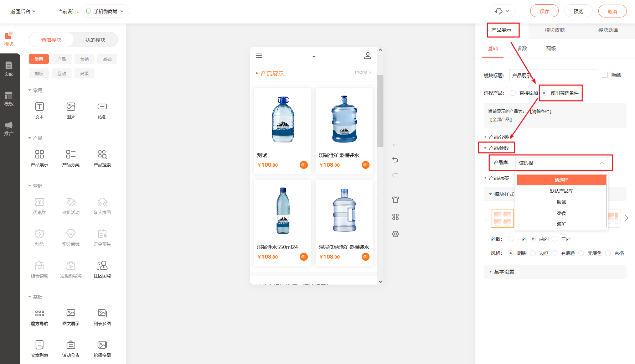
Task: Add the 轮播多图 module
Action: coord(102,349)
